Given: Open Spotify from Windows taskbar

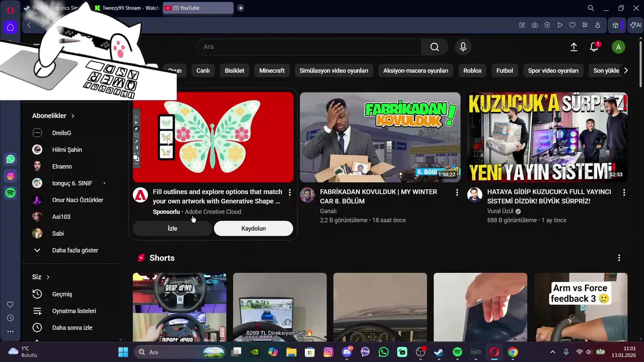Looking at the screenshot, I should point(457,352).
